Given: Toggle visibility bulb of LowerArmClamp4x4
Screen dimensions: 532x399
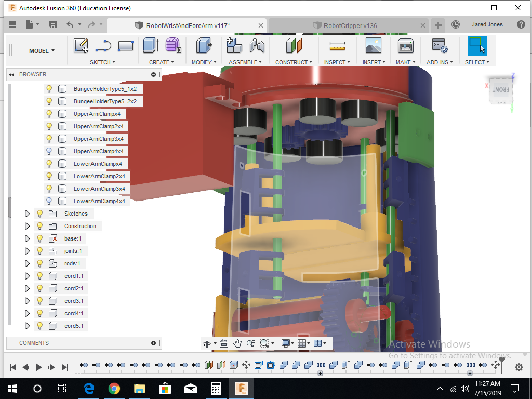Looking at the screenshot, I should (x=49, y=201).
